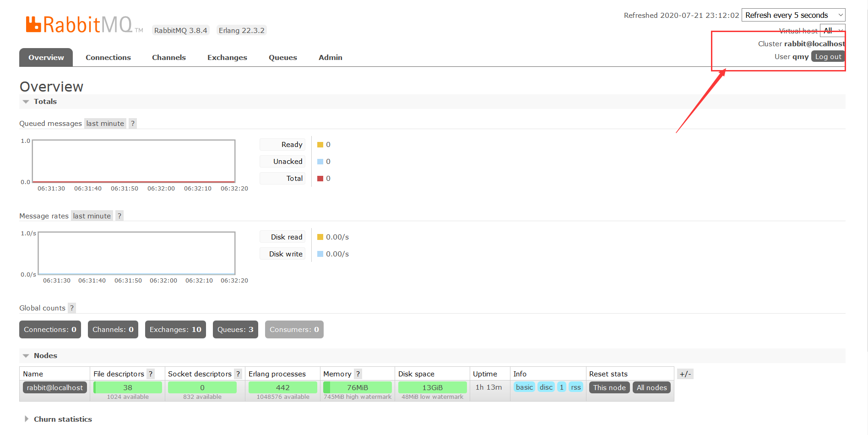Switch to the Overview tab
The width and height of the screenshot is (868, 435).
[x=46, y=58]
